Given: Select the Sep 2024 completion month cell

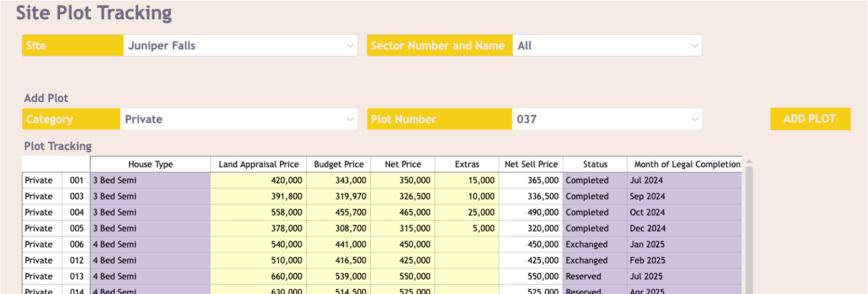Looking at the screenshot, I should [684, 196].
